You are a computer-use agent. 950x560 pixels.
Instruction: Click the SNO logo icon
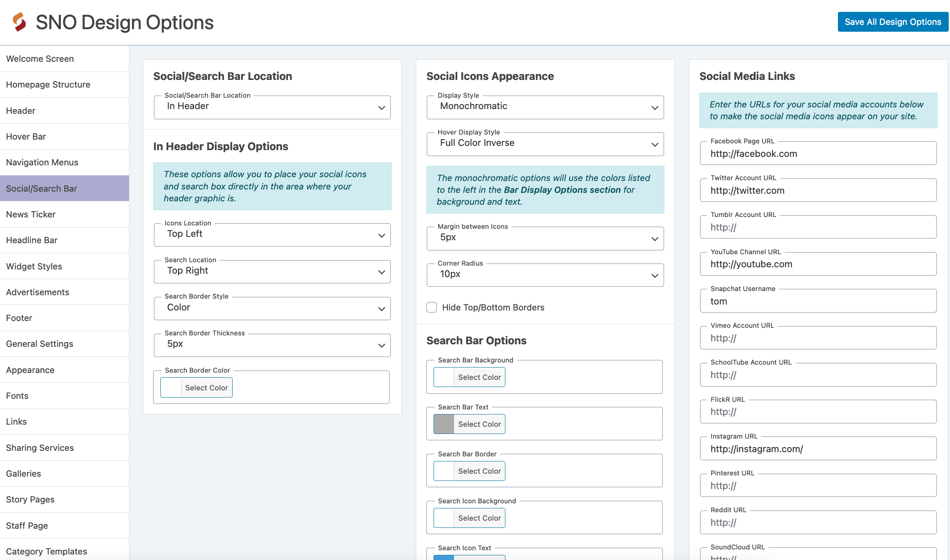19,22
